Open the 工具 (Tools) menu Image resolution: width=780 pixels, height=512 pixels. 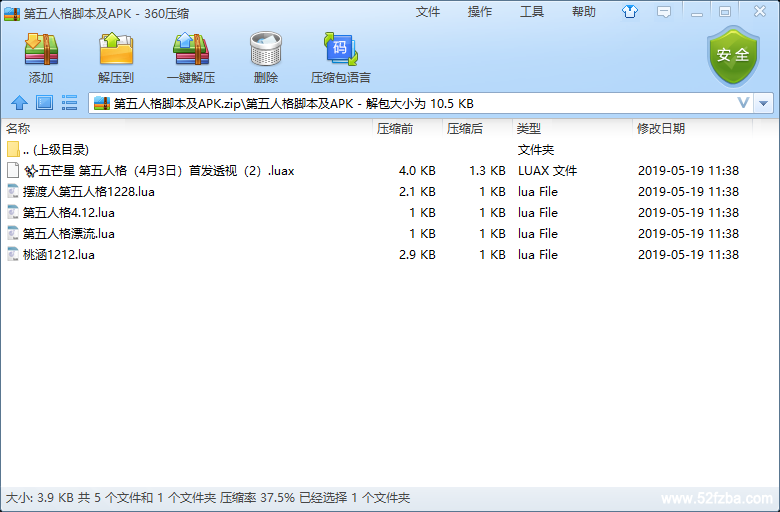pyautogui.click(x=532, y=12)
